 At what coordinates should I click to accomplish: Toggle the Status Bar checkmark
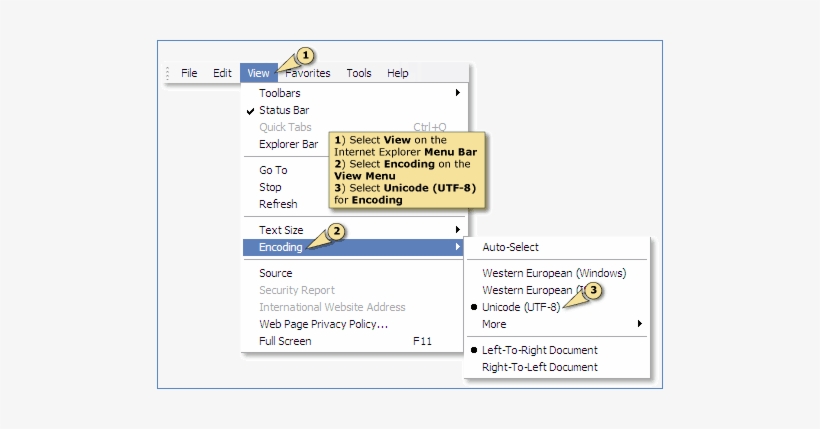pos(354,110)
